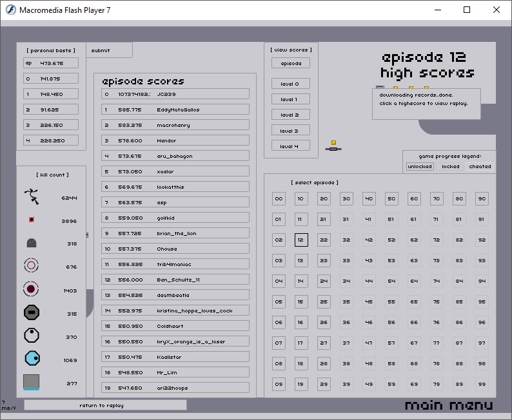Click the unlocked legend label

420,166
